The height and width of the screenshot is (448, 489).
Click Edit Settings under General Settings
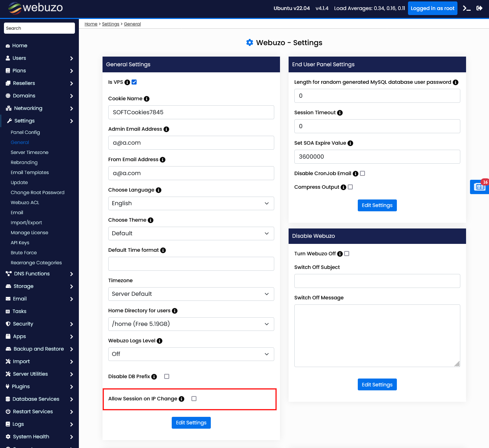tap(191, 423)
